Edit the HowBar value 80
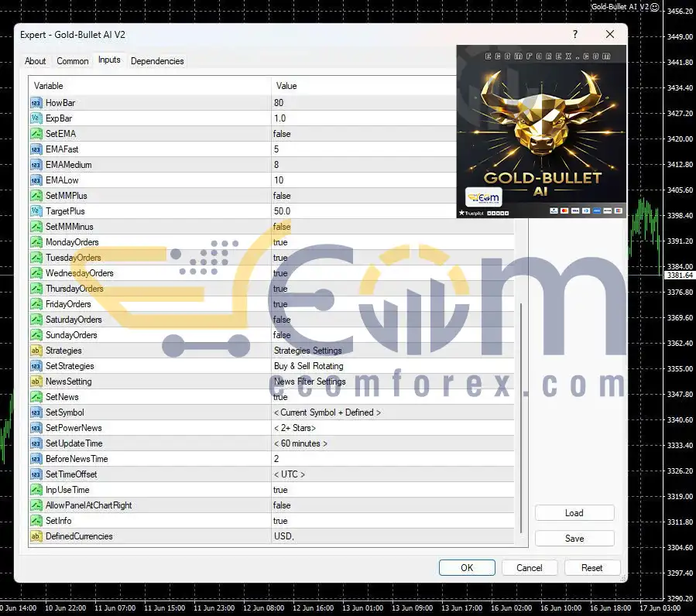This screenshot has width=696, height=616. pos(278,103)
